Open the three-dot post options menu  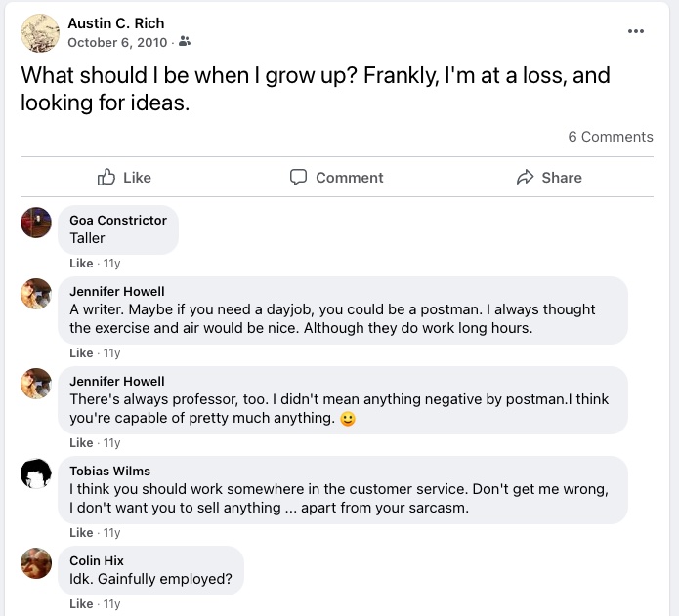(636, 31)
